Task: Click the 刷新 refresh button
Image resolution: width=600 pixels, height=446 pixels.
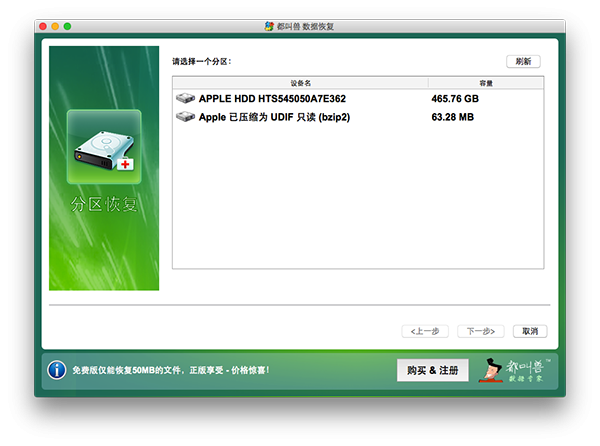Action: pyautogui.click(x=523, y=62)
